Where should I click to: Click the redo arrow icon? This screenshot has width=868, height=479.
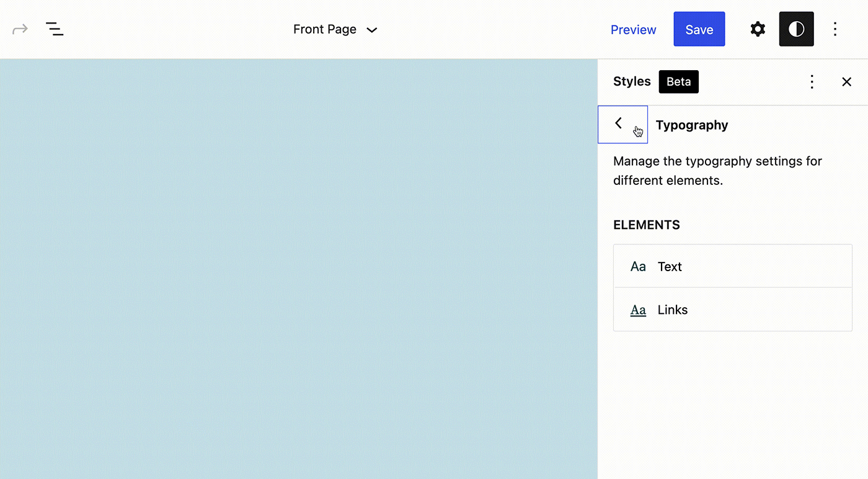point(20,29)
